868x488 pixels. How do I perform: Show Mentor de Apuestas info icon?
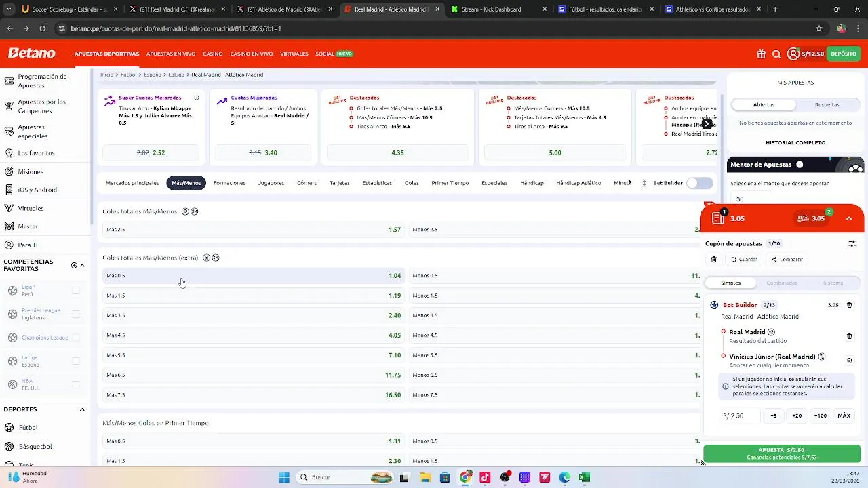coord(800,165)
